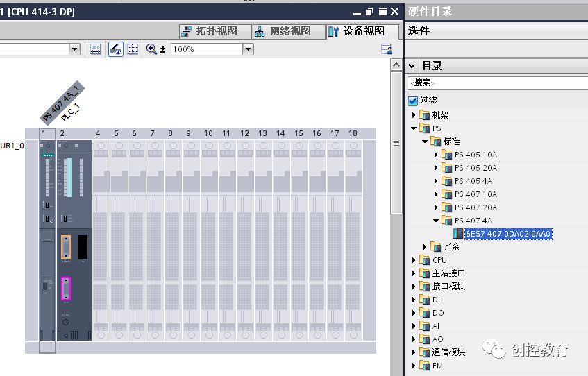
Task: Click the scroll up arrow of device view
Action: [396, 65]
